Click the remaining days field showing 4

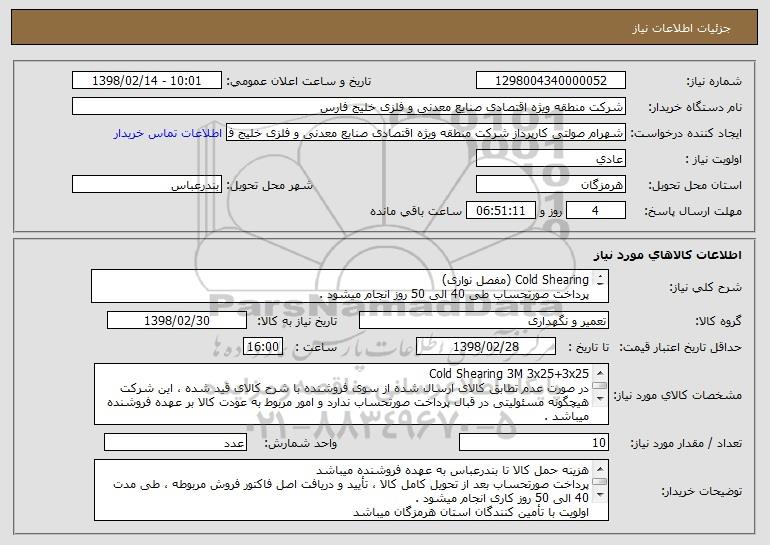tap(596, 211)
